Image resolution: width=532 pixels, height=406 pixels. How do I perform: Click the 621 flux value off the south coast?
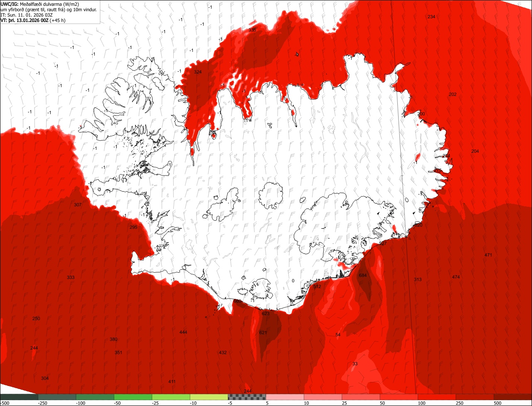click(x=263, y=333)
